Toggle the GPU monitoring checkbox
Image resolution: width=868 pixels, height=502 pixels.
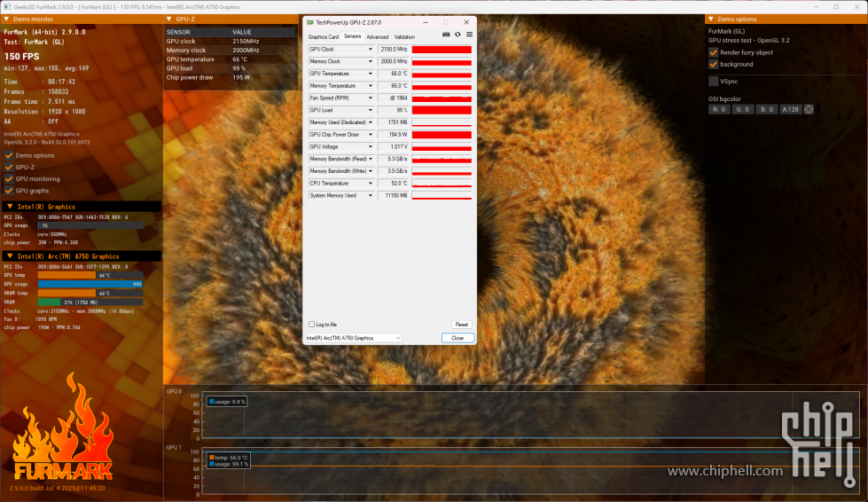point(9,179)
